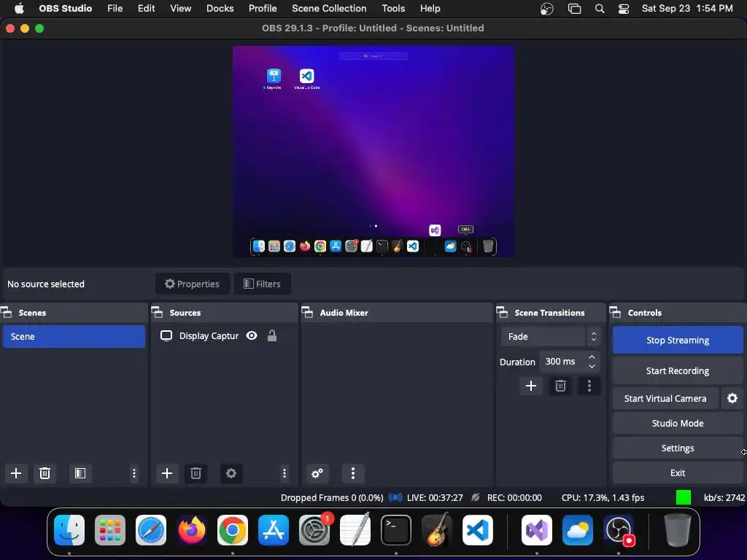Open the Scene Collection menu

[329, 9]
